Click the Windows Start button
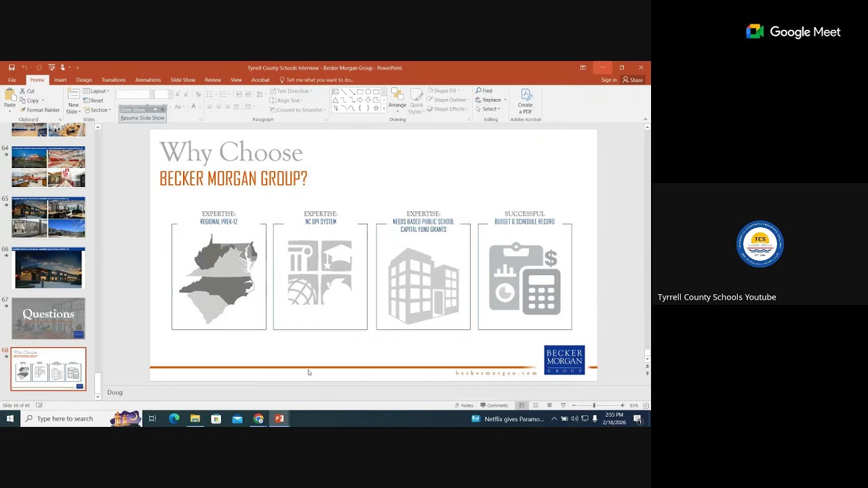 [x=9, y=419]
